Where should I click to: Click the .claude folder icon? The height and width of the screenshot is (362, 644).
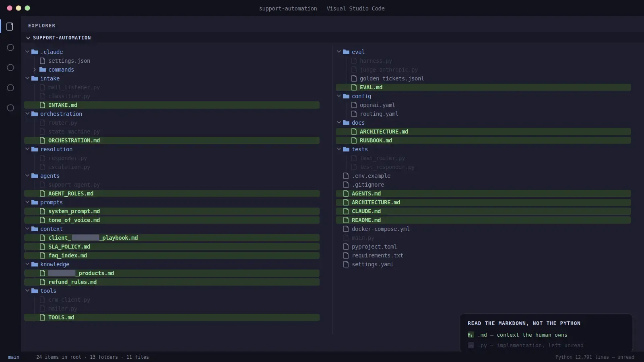click(35, 52)
